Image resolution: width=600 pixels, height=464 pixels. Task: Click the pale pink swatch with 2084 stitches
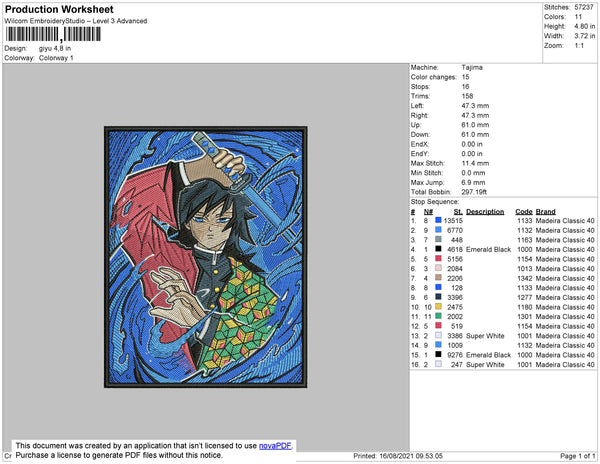tap(438, 268)
